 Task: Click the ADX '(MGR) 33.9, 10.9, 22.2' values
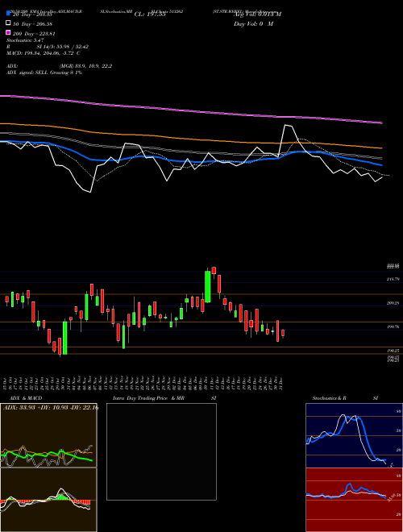85,66
